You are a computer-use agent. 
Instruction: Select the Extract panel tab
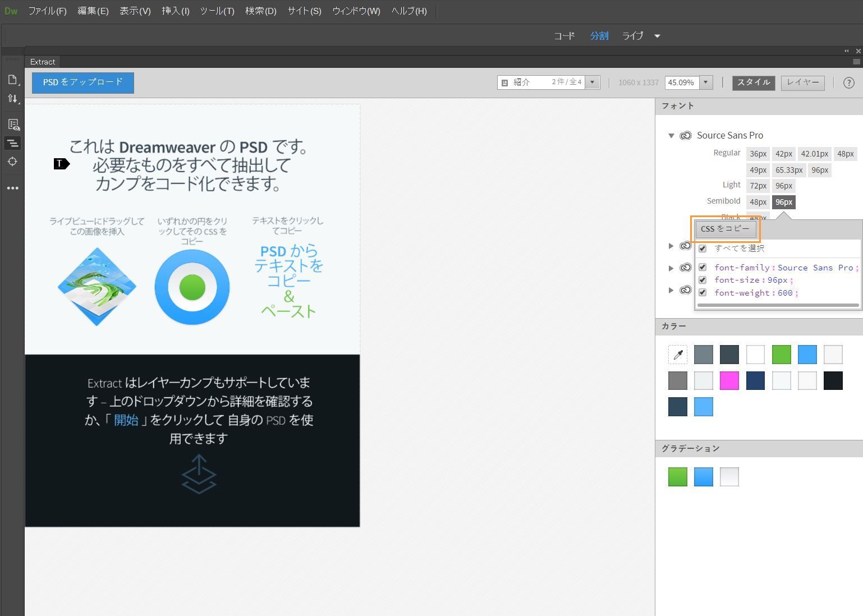(43, 62)
